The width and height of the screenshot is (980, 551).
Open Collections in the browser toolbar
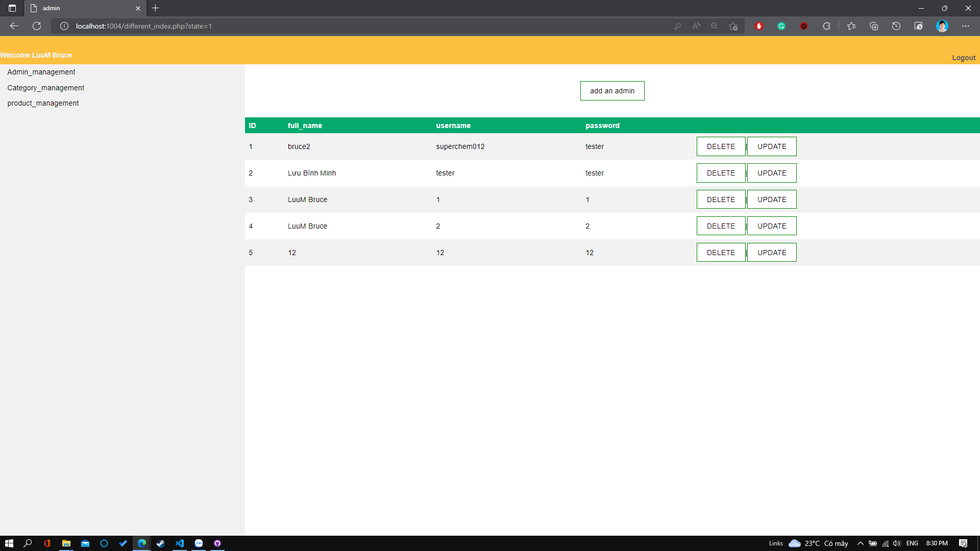point(874,26)
